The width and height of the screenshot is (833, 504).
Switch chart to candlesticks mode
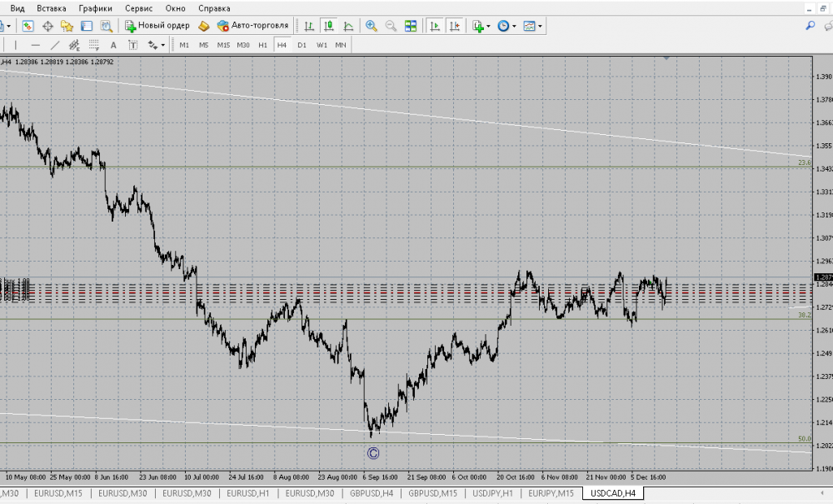(329, 26)
